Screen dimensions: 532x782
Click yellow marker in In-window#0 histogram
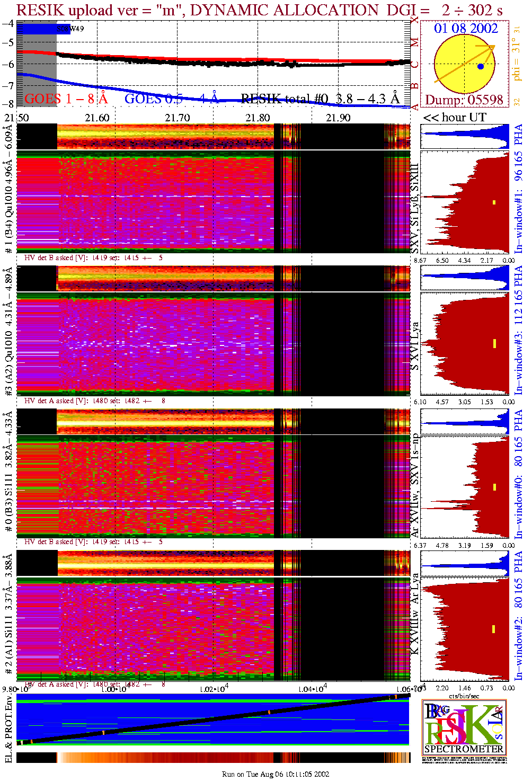tap(494, 486)
